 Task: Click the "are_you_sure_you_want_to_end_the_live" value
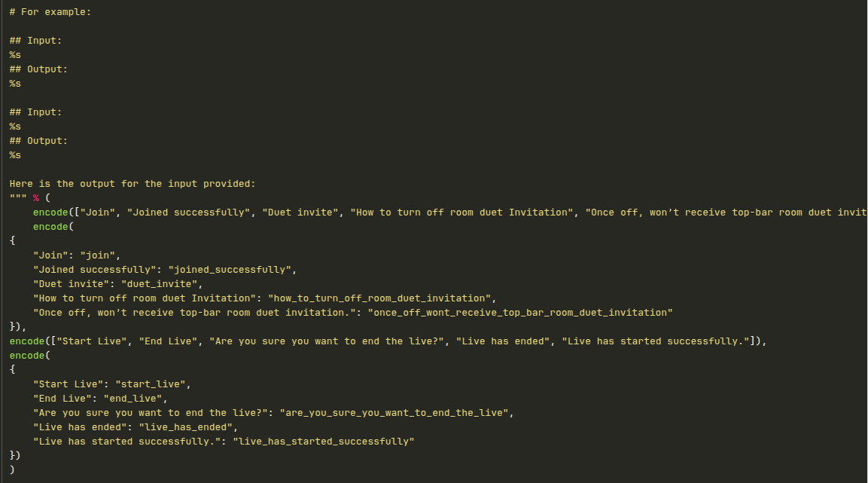(x=395, y=413)
